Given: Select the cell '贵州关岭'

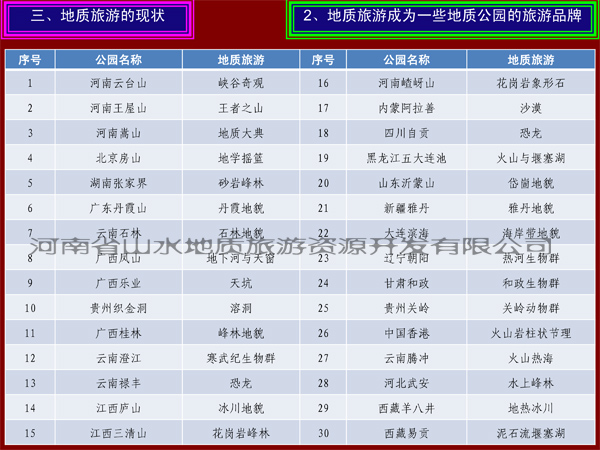Looking at the screenshot, I should tap(406, 308).
